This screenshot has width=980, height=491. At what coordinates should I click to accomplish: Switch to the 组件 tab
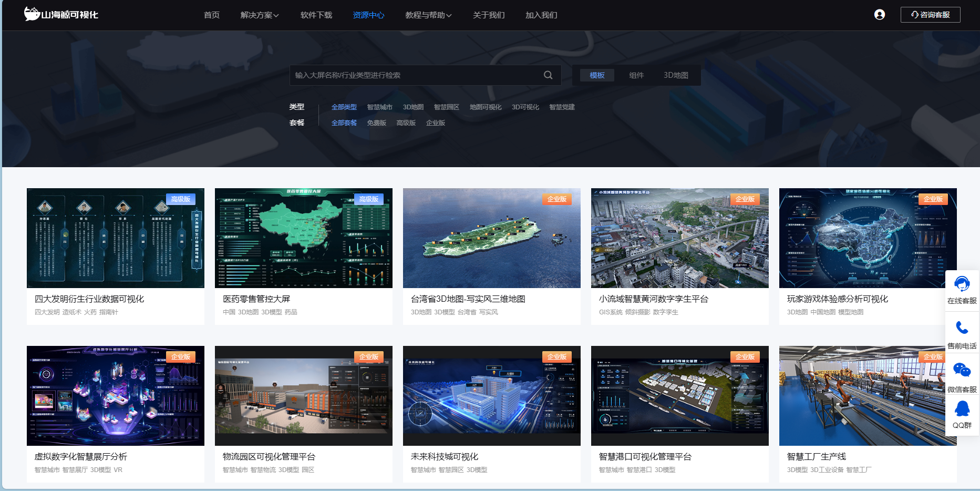[x=636, y=75]
